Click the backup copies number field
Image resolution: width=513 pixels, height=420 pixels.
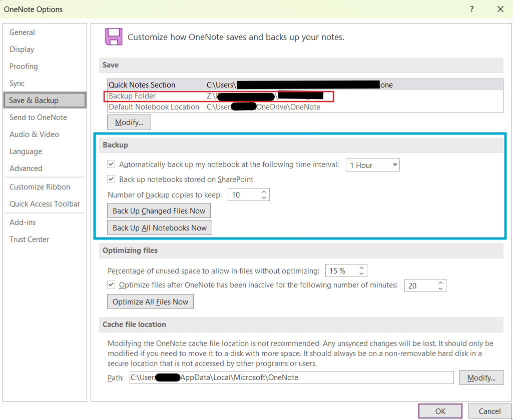(x=244, y=194)
